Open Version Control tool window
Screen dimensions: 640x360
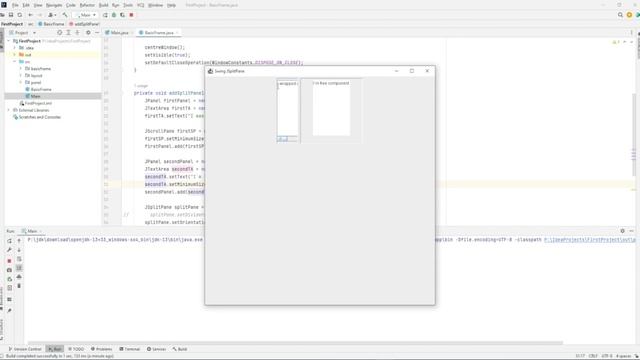tap(25, 349)
